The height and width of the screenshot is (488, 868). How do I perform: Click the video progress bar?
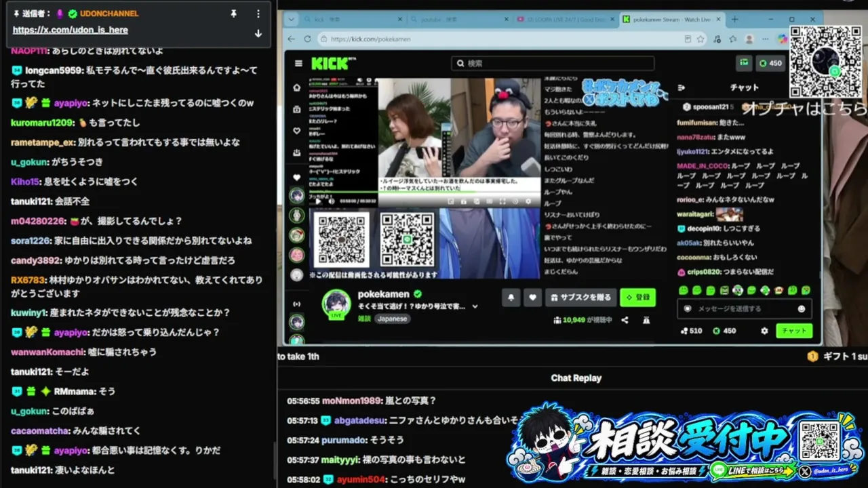[x=425, y=193]
